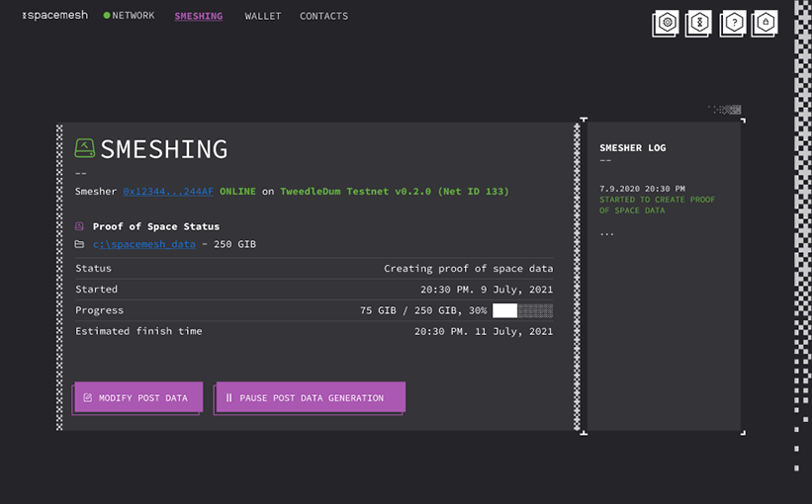The width and height of the screenshot is (812, 504).
Task: Click the log timestamp '7.9.2020 20:30 PM'
Action: coord(642,189)
